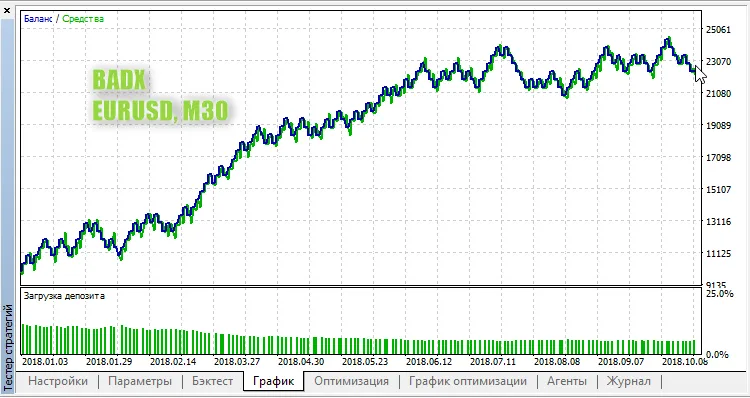Click the 23070 axis value
This screenshot has height=398, width=750.
click(718, 62)
